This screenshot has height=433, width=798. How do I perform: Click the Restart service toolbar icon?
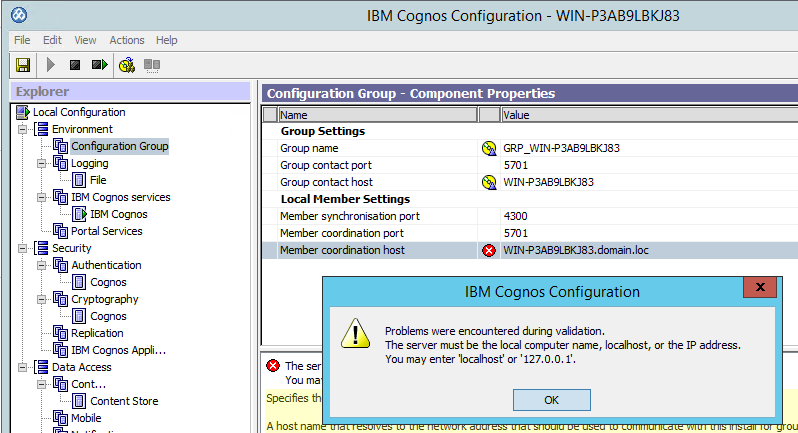pos(99,65)
